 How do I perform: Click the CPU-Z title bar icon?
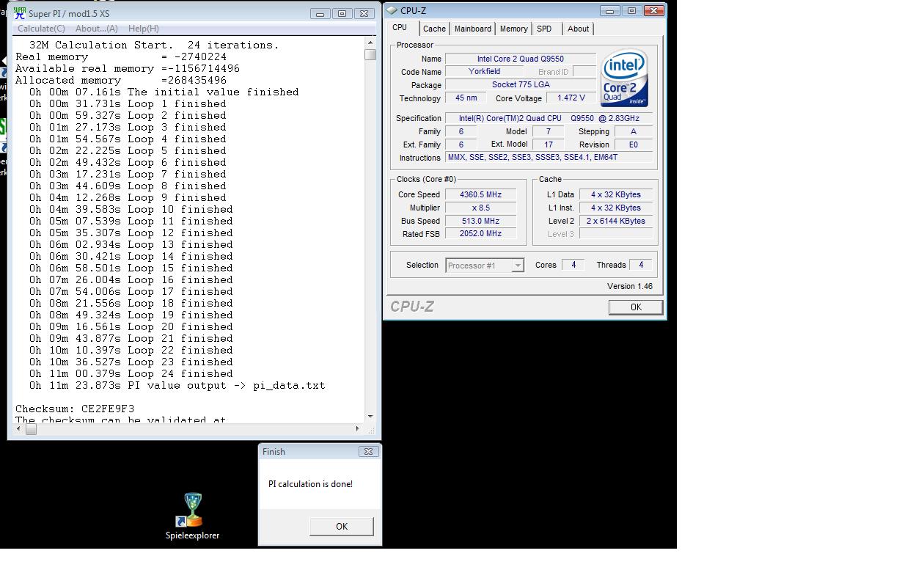coord(392,10)
